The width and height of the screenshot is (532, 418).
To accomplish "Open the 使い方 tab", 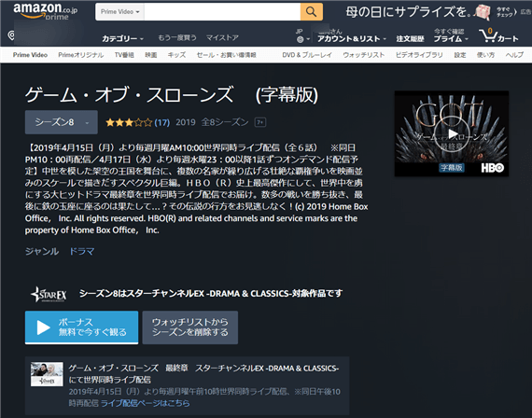I will pyautogui.click(x=485, y=55).
